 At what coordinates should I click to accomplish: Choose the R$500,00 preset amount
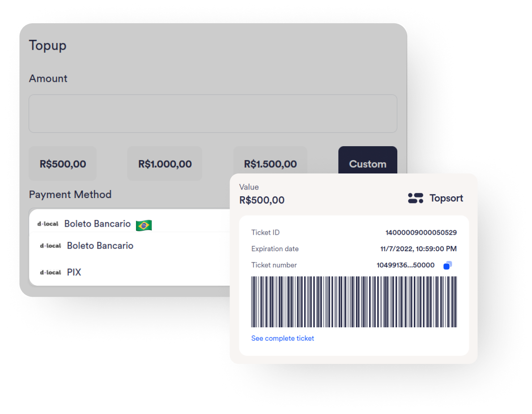pos(63,164)
